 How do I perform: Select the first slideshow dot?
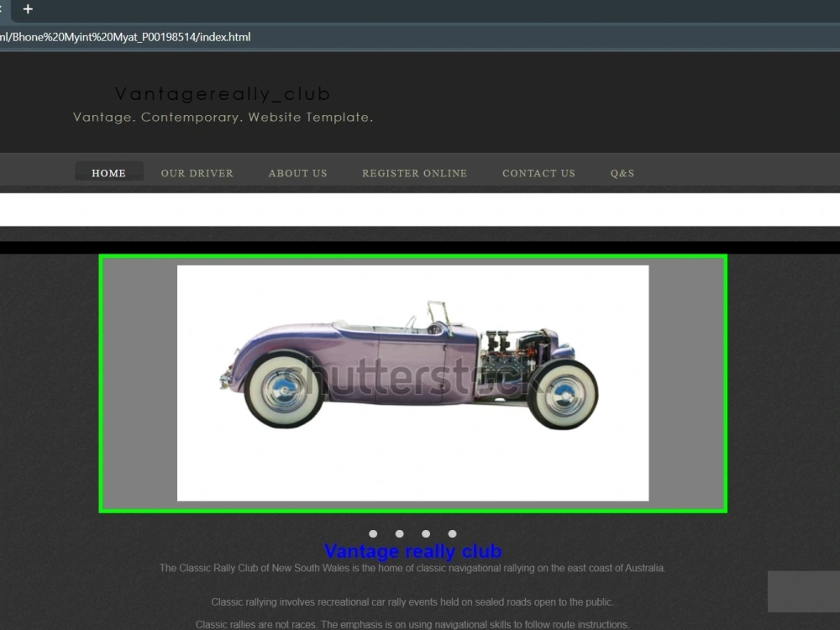(x=374, y=533)
